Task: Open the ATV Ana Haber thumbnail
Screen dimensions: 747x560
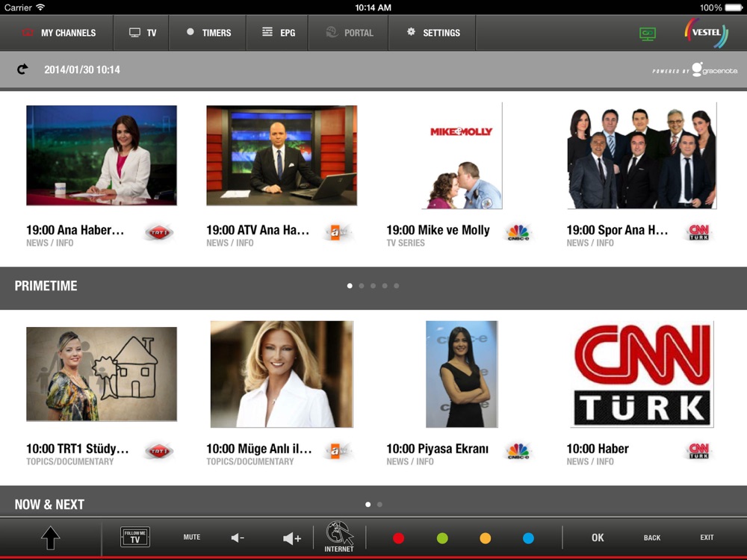Action: tap(282, 155)
